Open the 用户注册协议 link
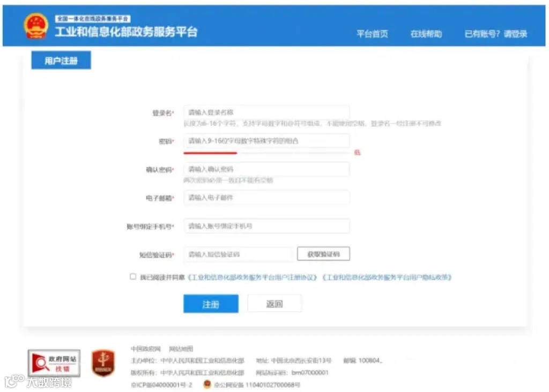 253,277
